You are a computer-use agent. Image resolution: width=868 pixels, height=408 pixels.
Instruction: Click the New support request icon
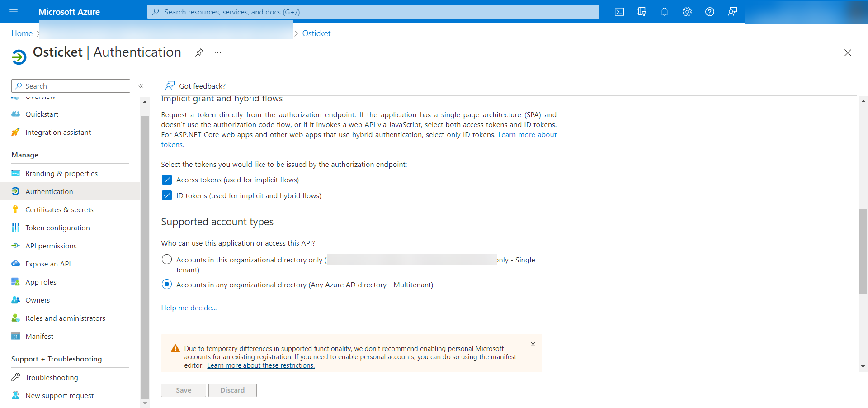[16, 395]
